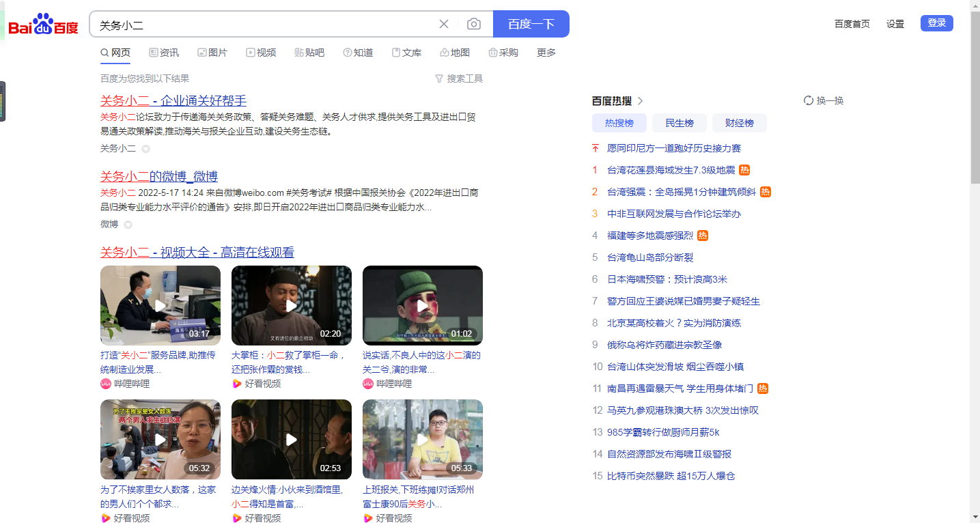Open the 02:53 边关烽火情 video thumbnail
Image resolution: width=980 pixels, height=523 pixels.
click(292, 440)
